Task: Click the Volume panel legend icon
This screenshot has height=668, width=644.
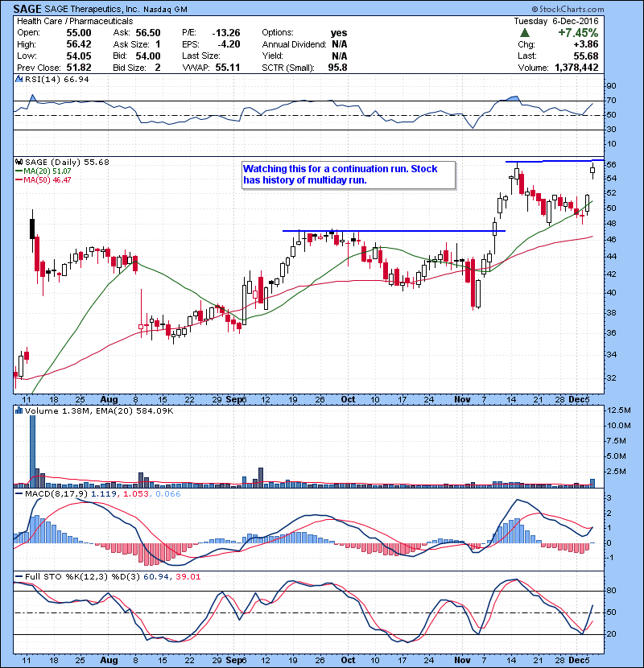Action: [18, 411]
